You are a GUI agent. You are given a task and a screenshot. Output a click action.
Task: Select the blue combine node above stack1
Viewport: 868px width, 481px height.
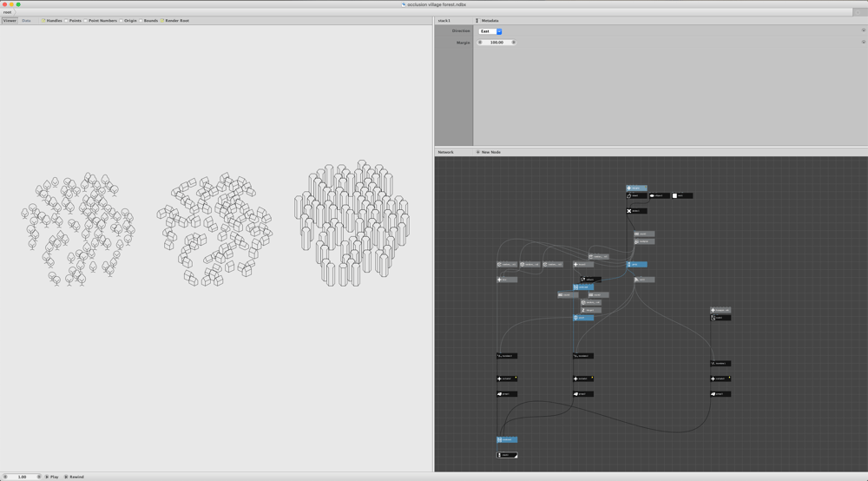coord(507,439)
